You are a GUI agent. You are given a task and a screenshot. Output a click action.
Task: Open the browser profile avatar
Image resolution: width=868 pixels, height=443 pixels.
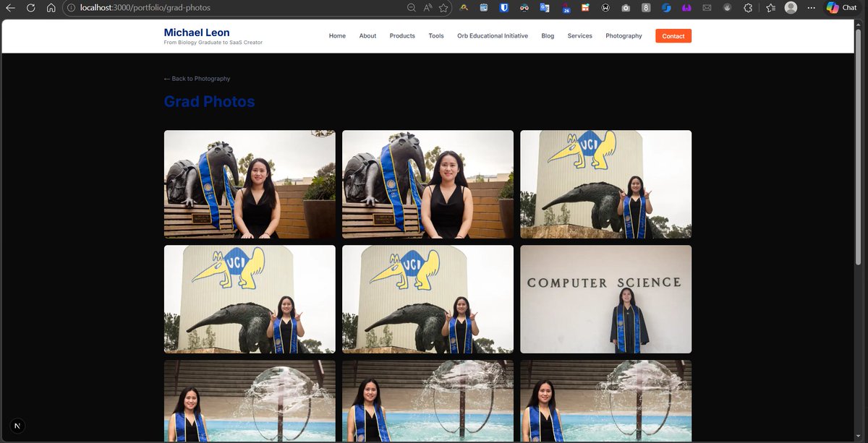pyautogui.click(x=791, y=7)
